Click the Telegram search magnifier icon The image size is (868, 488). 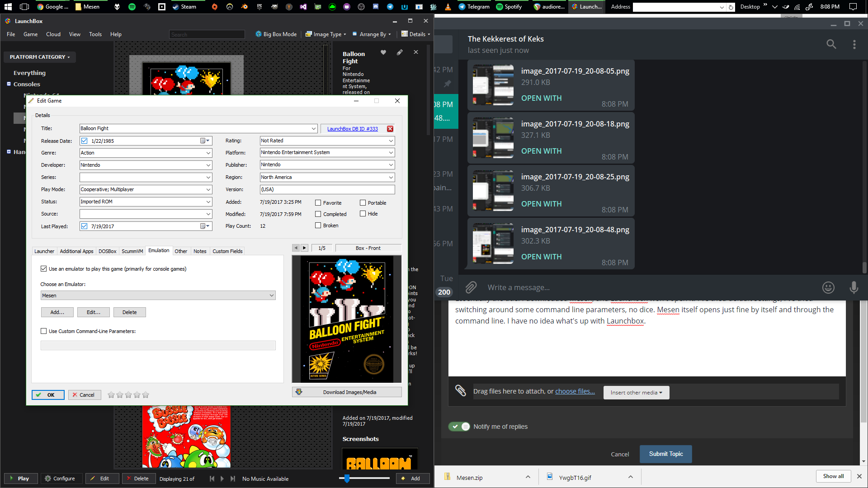pyautogui.click(x=831, y=44)
